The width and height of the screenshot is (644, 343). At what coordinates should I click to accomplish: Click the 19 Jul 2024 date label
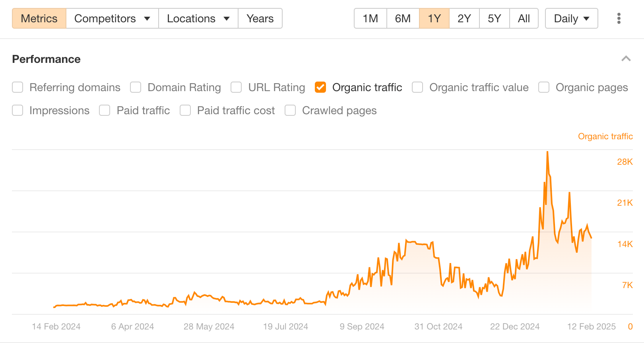pos(285,327)
